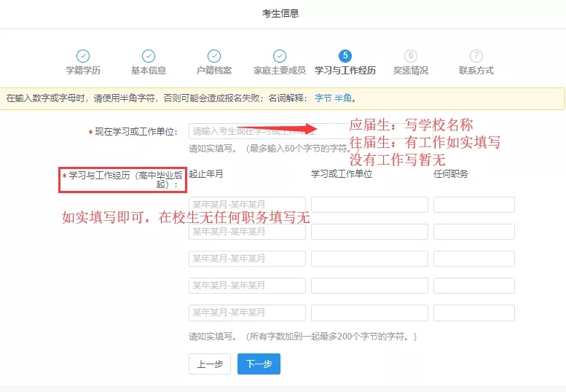Click the 户籍档案 step checkmark icon
Viewport: 566px width, 392px height.
[x=214, y=56]
